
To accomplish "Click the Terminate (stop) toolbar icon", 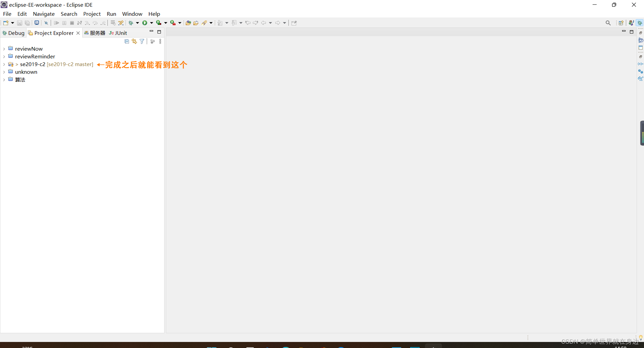I will [72, 23].
